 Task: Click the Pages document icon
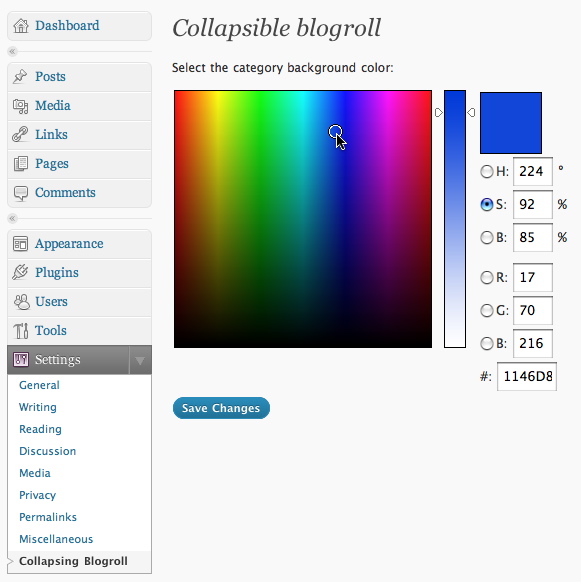(x=21, y=164)
